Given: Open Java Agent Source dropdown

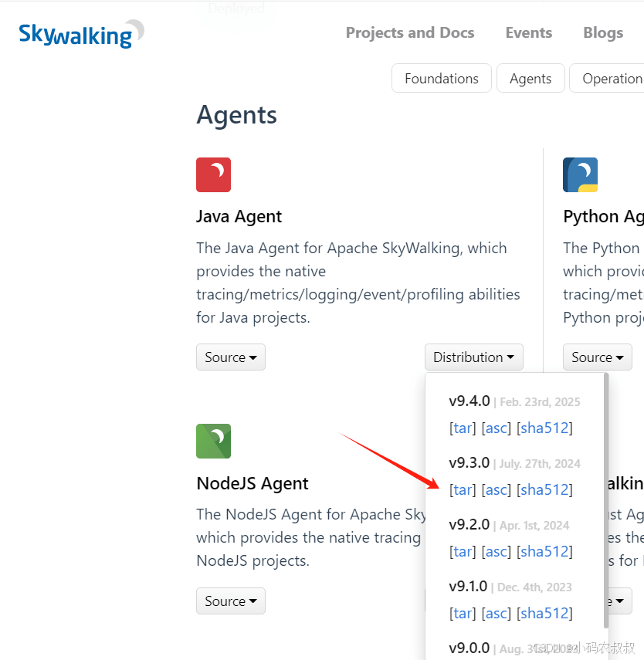Looking at the screenshot, I should 231,357.
